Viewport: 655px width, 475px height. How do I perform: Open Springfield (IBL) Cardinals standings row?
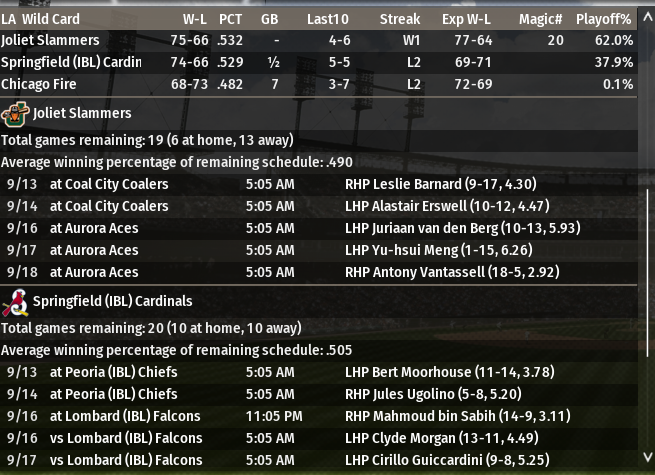[71, 62]
